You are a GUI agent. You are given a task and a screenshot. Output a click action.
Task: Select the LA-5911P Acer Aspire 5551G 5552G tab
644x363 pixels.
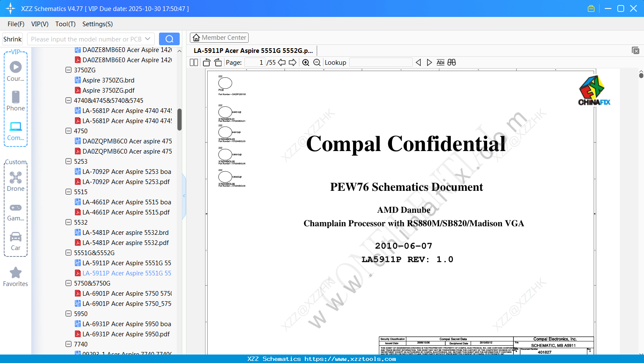click(x=253, y=50)
